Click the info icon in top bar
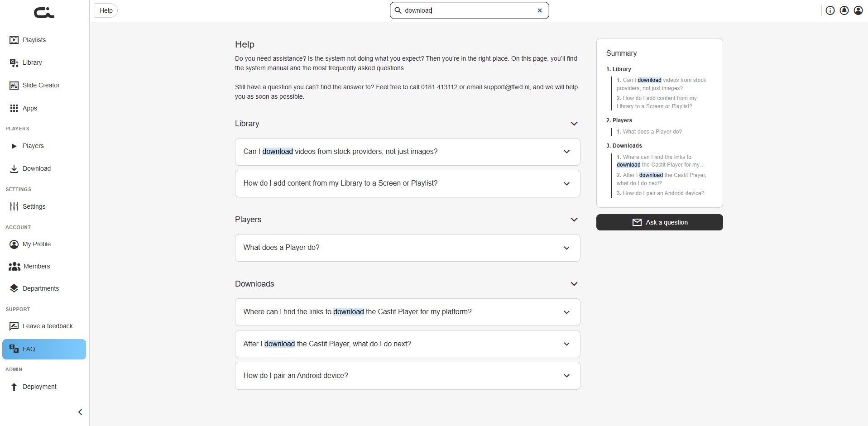The image size is (868, 426). [x=830, y=10]
